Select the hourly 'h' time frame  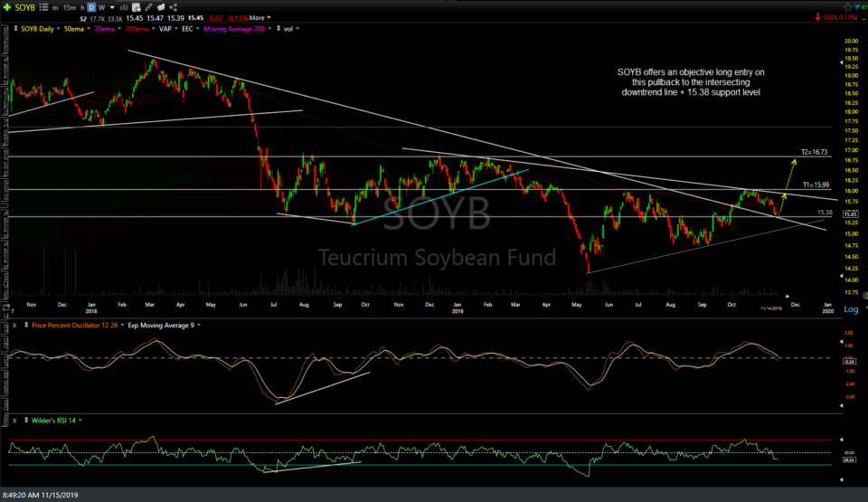click(x=82, y=8)
